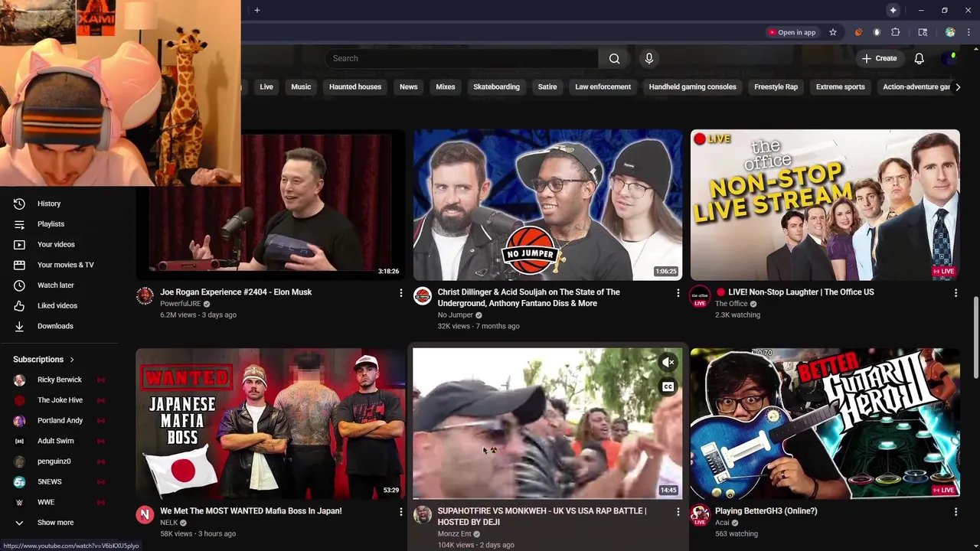Open a new browser tab

tap(257, 10)
